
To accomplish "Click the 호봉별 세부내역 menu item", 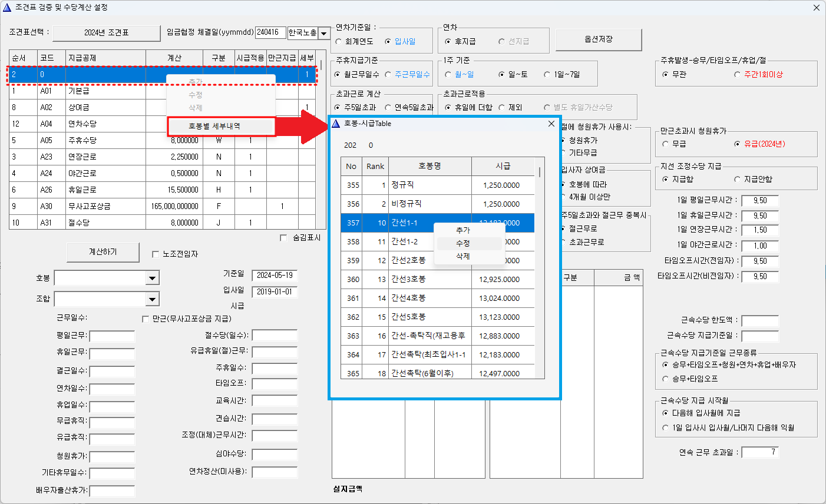I will (222, 127).
